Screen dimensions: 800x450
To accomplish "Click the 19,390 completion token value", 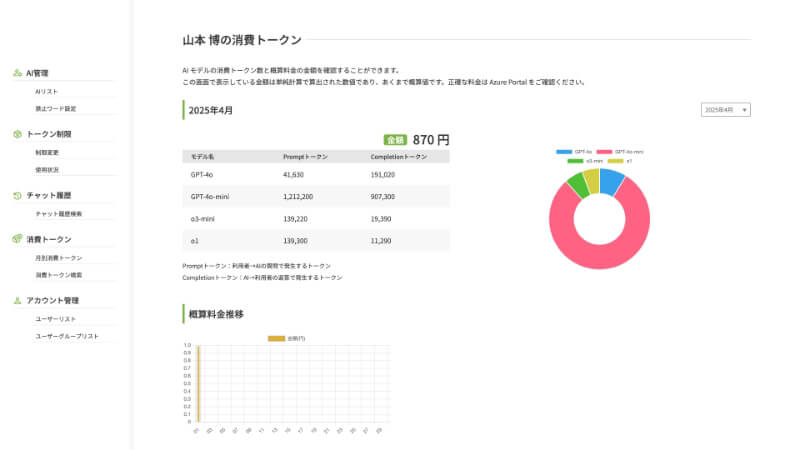I will coord(381,219).
